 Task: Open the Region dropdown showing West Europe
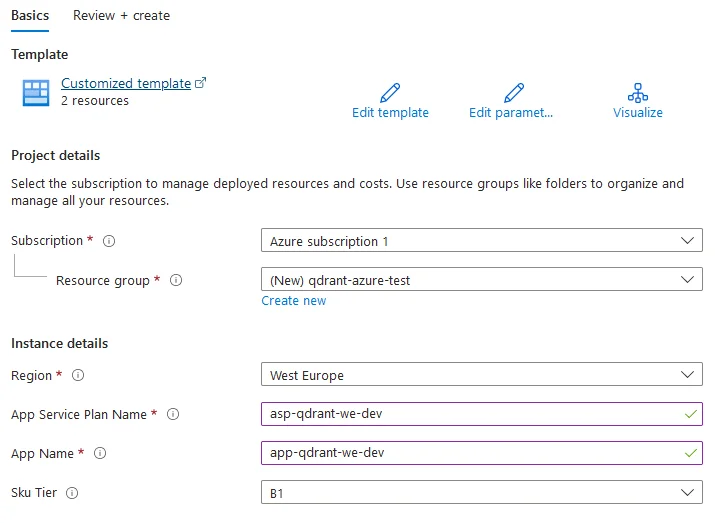[482, 374]
